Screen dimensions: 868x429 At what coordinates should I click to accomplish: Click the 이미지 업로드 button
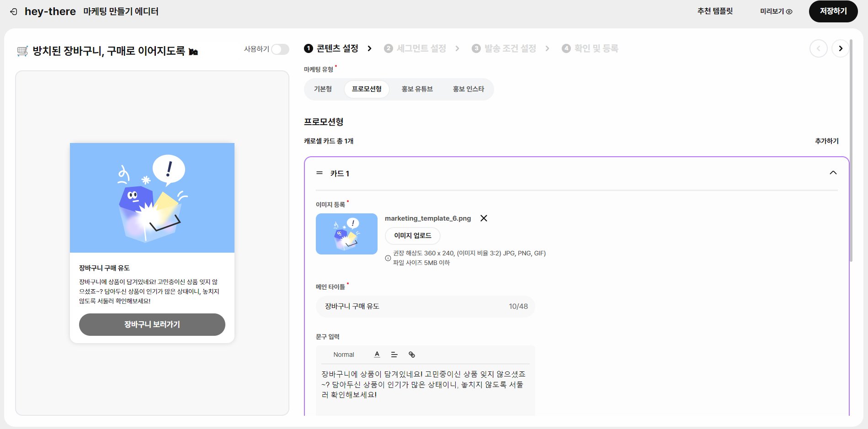(x=413, y=236)
